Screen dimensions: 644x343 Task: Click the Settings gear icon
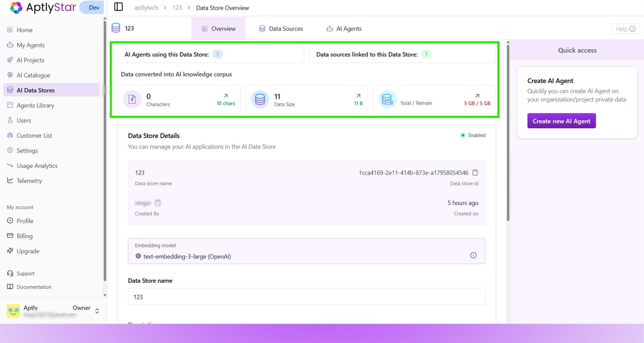click(10, 150)
